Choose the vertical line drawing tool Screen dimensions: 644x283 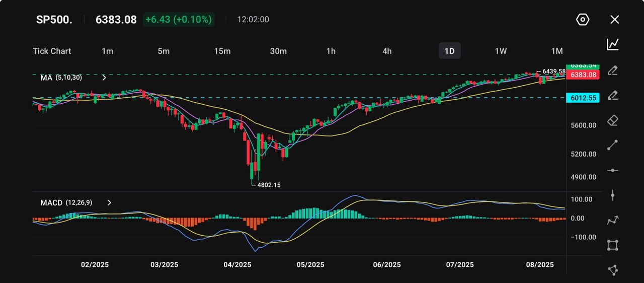(612, 195)
